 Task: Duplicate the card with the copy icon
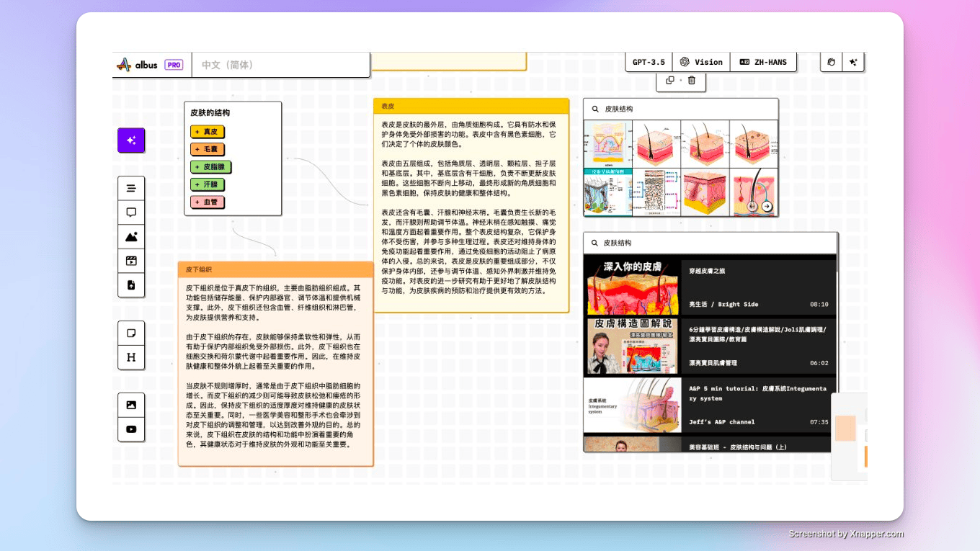[x=670, y=81]
